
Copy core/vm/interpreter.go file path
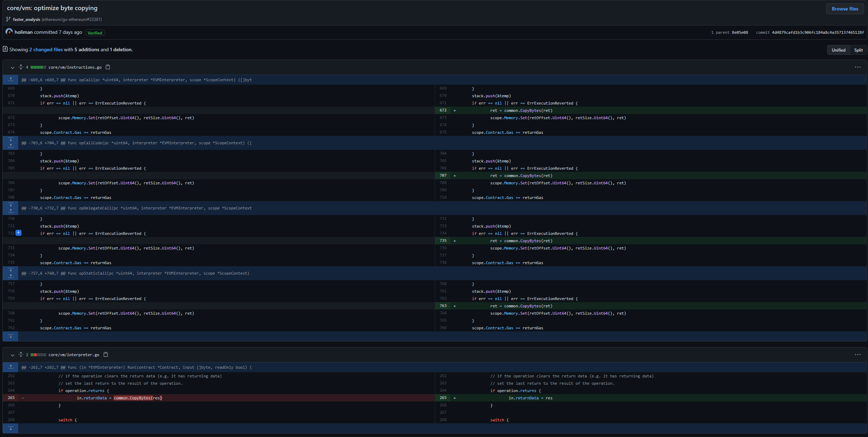click(106, 354)
